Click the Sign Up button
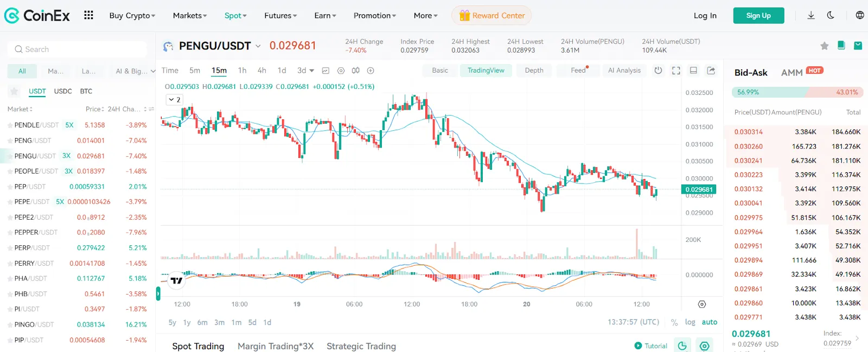The height and width of the screenshot is (352, 868). (x=758, y=16)
